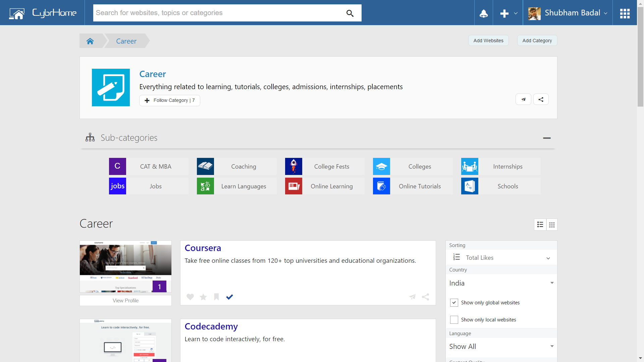Switch to list view
This screenshot has height=362, width=644.
(x=540, y=225)
